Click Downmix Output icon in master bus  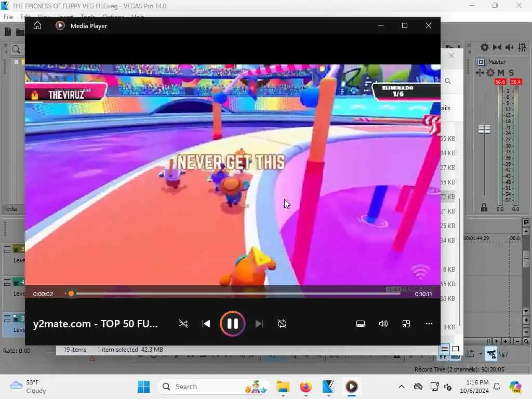coord(497,47)
